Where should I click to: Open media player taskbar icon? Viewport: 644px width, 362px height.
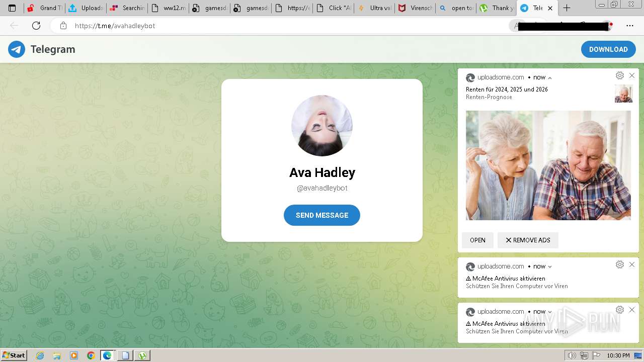[74, 355]
